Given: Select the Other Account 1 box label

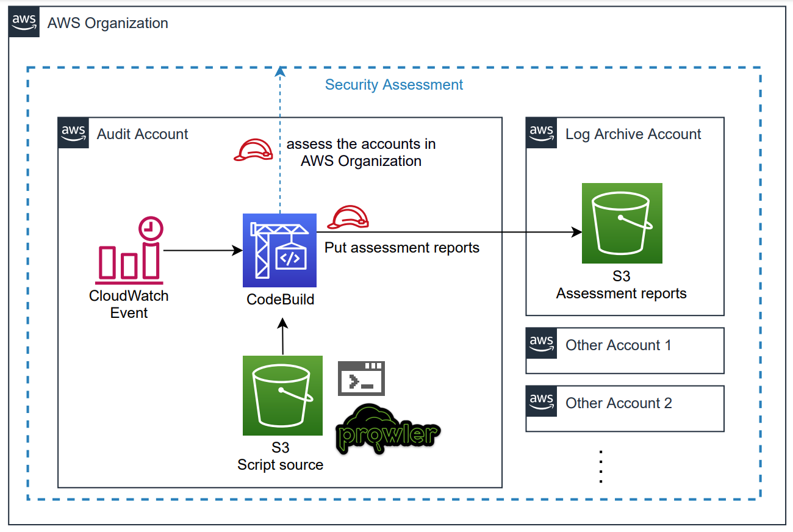Looking at the screenshot, I should (x=618, y=345).
